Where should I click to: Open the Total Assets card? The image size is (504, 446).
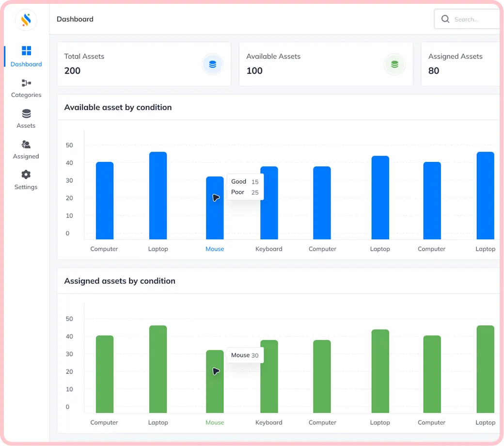144,64
